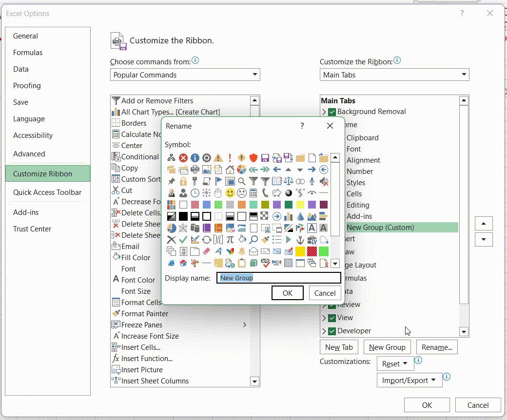Select the pie chart symbol in second row
507x420 pixels.
pos(241,170)
